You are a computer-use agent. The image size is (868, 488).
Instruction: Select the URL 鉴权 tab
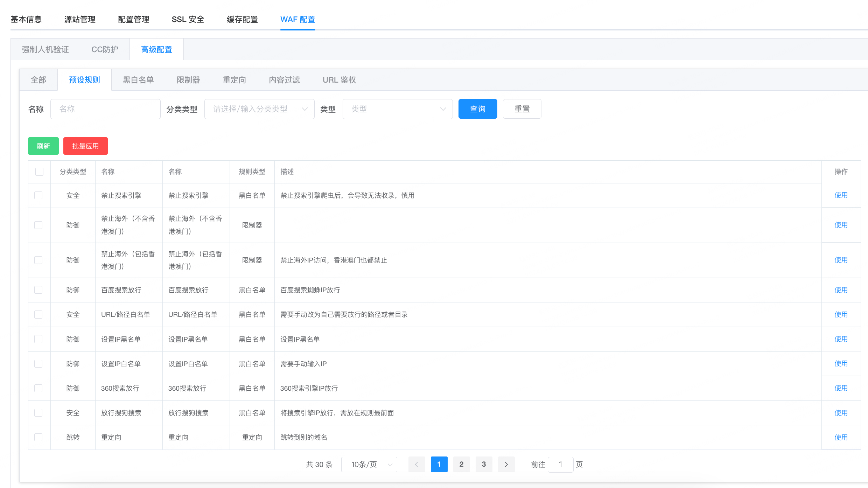click(x=339, y=80)
